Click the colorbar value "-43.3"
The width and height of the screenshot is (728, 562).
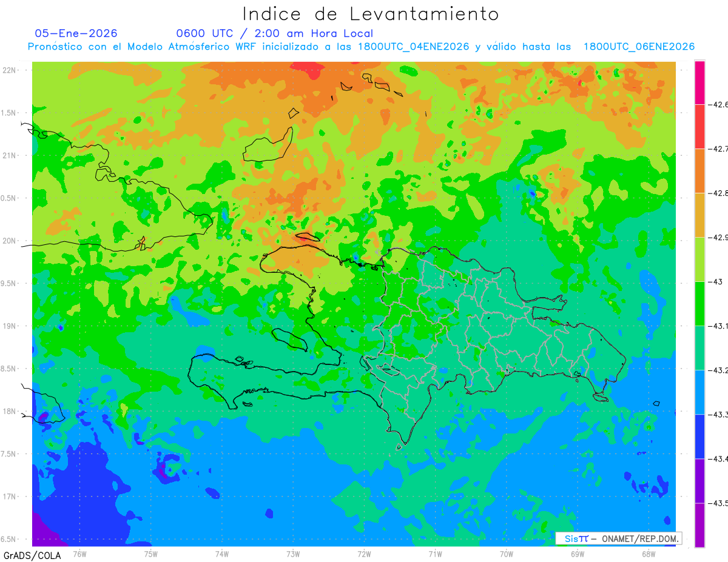[x=718, y=415]
